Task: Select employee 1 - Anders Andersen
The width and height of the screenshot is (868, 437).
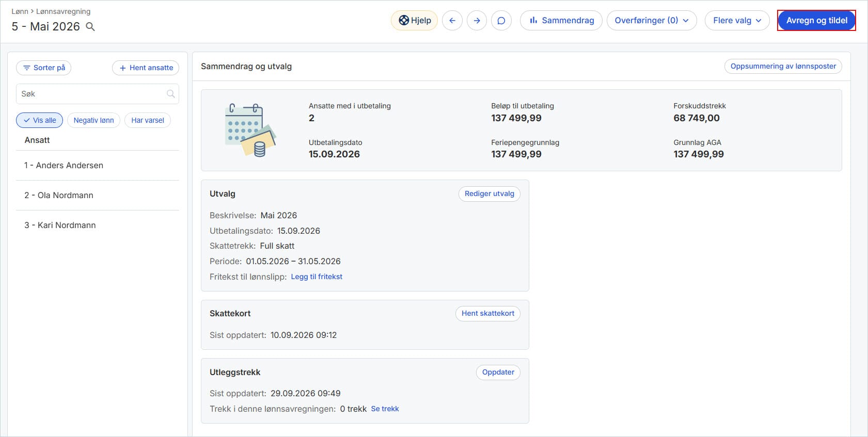Action: tap(98, 166)
